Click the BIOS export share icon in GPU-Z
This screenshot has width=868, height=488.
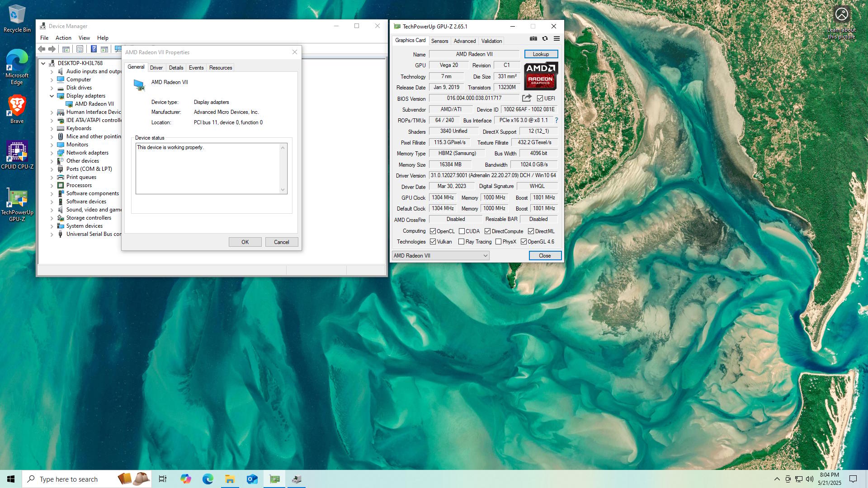pos(527,98)
